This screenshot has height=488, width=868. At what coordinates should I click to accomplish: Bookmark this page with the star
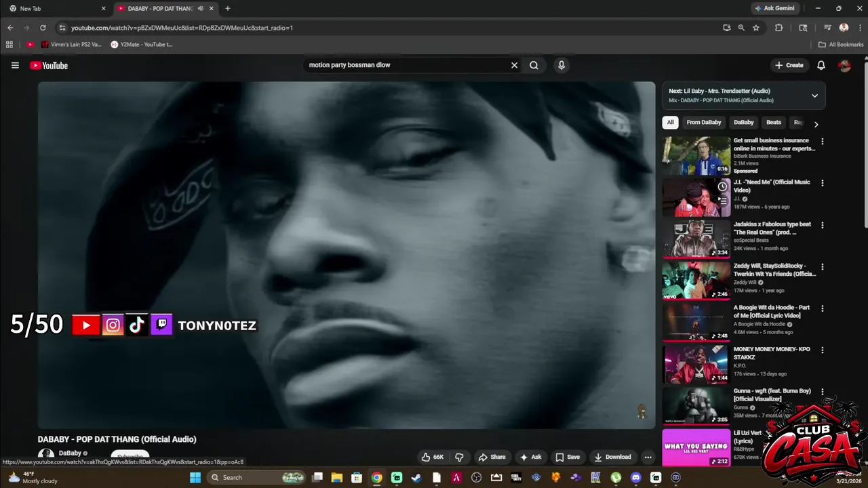coord(756,28)
